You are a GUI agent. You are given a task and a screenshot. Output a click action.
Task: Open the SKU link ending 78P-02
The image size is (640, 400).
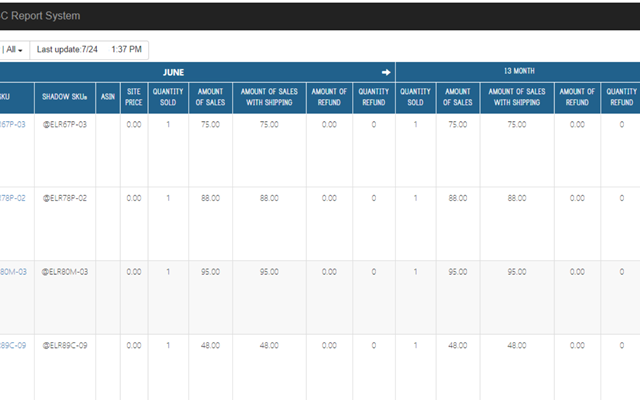tap(12, 198)
